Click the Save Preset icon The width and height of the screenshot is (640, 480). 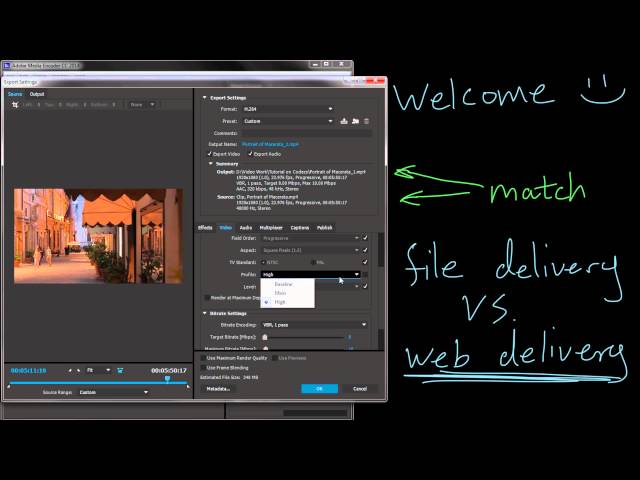pos(344,121)
